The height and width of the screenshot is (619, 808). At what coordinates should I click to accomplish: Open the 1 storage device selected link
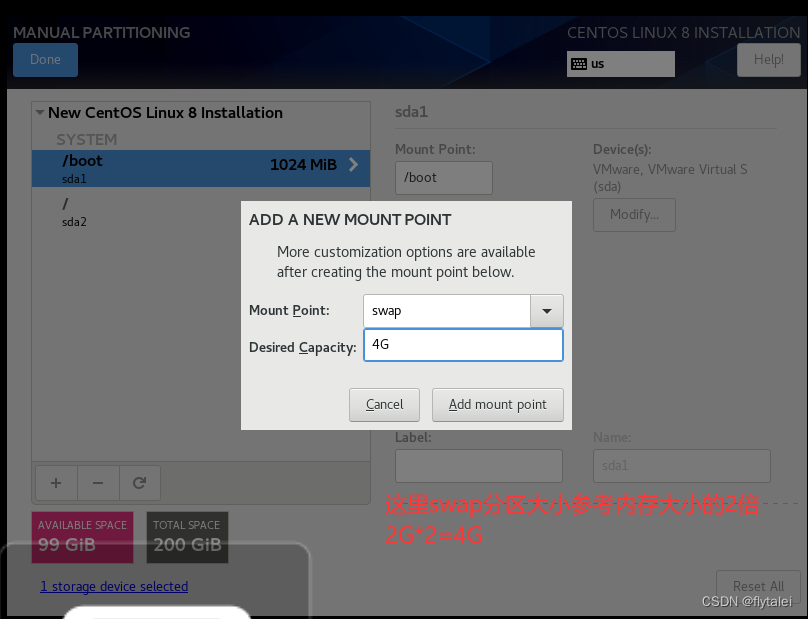click(x=114, y=587)
